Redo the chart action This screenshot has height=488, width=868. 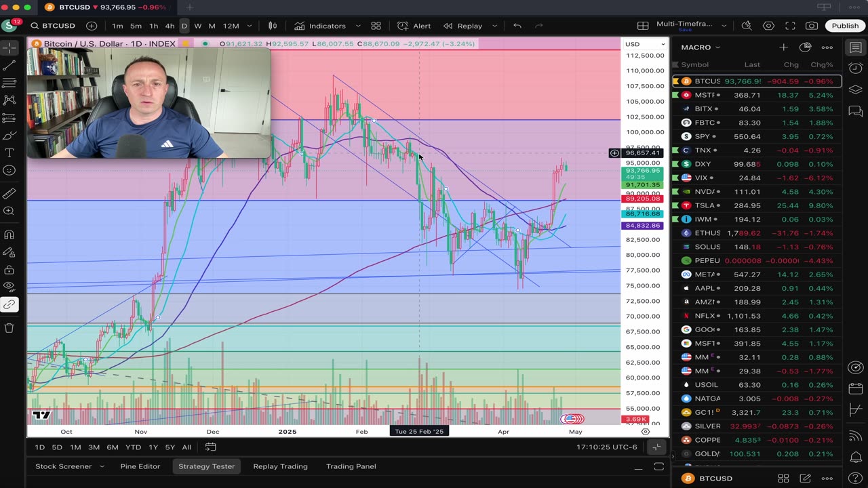point(539,26)
